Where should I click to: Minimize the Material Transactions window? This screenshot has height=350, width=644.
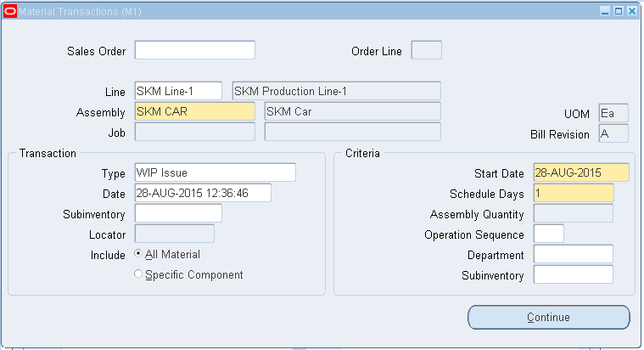point(606,10)
